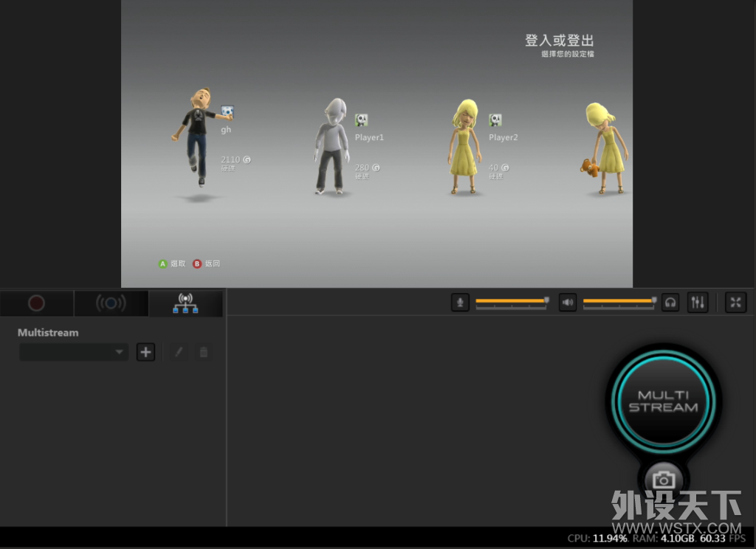Select the Player2 avatar in preview
Screen dimensions: 756x549
pyautogui.click(x=465, y=146)
